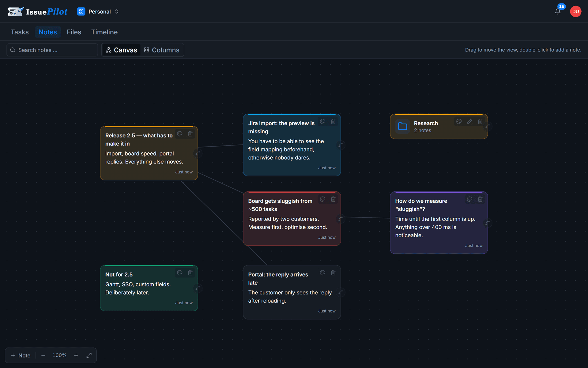Open the Timeline tab
This screenshot has width=588, height=368.
click(104, 32)
